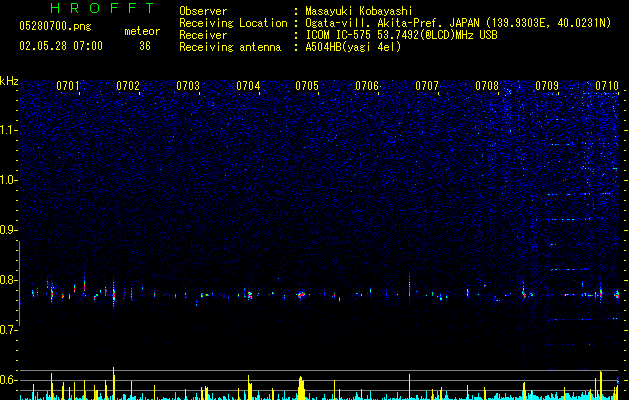Click the bright meteor echo near 0705
The width and height of the screenshot is (629, 400).
(301, 295)
